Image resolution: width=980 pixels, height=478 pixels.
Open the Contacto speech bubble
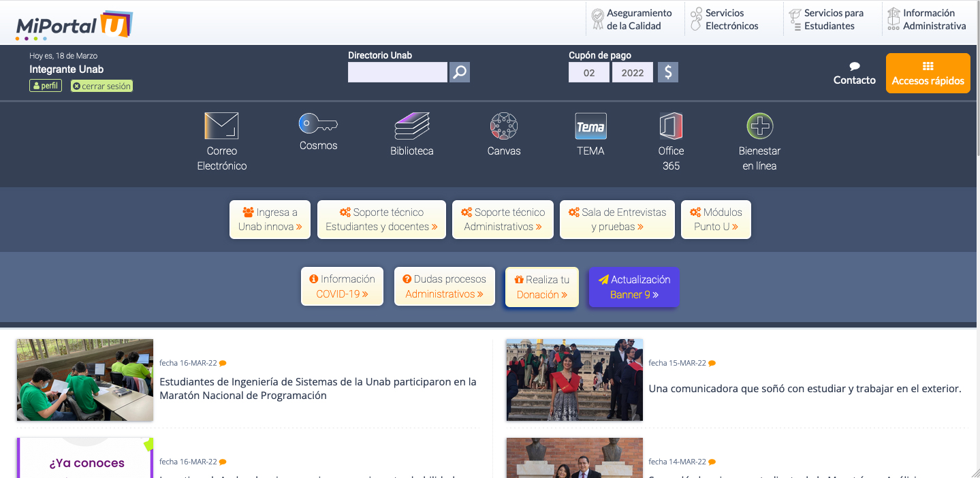tap(855, 74)
